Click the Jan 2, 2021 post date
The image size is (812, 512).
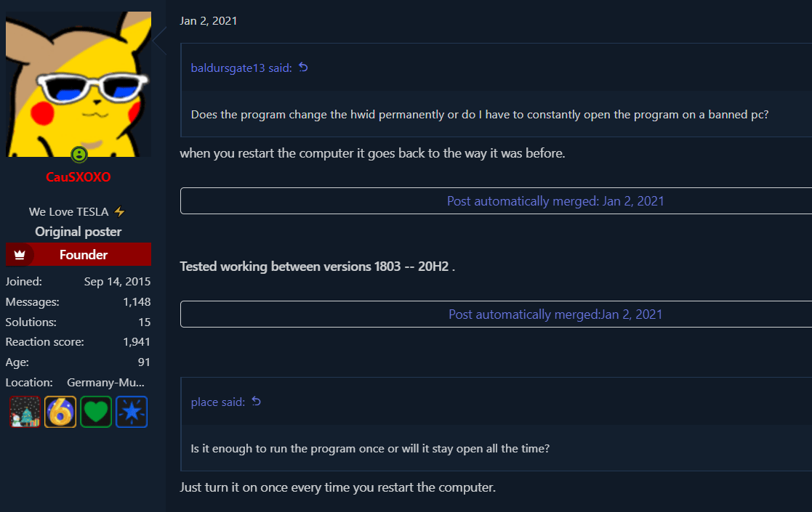pos(208,20)
